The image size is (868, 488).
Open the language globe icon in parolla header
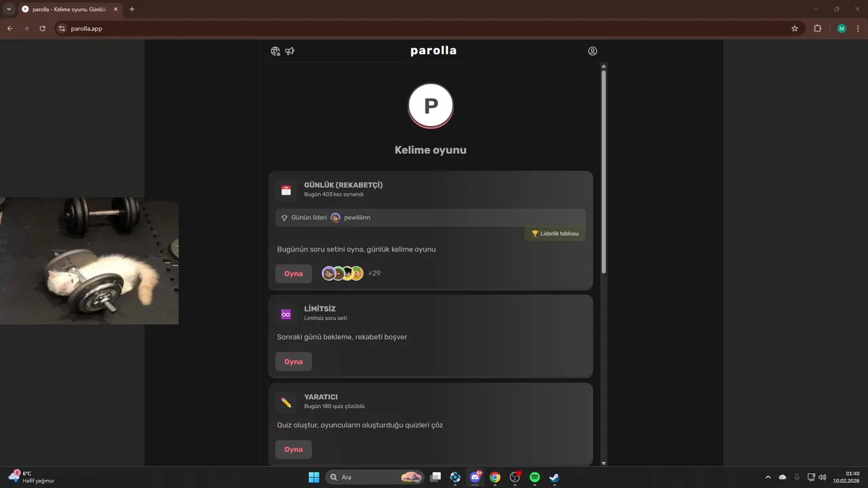275,51
